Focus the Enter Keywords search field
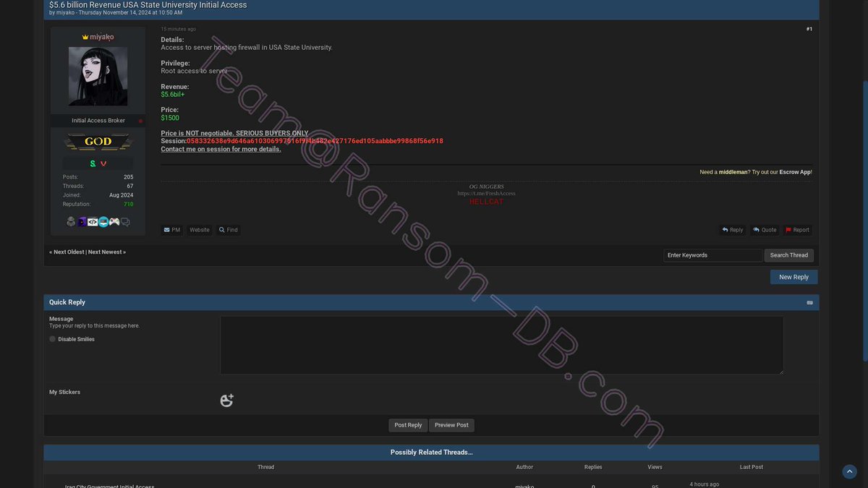The width and height of the screenshot is (868, 488). [713, 255]
